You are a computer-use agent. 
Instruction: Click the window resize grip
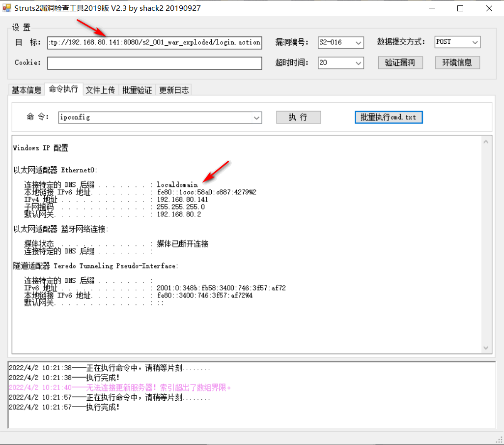[499, 440]
